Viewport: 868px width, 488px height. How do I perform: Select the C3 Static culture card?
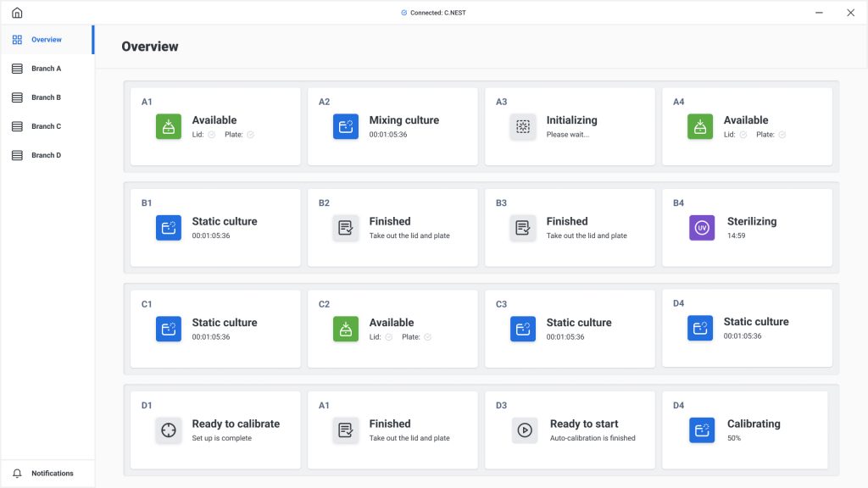(570, 329)
